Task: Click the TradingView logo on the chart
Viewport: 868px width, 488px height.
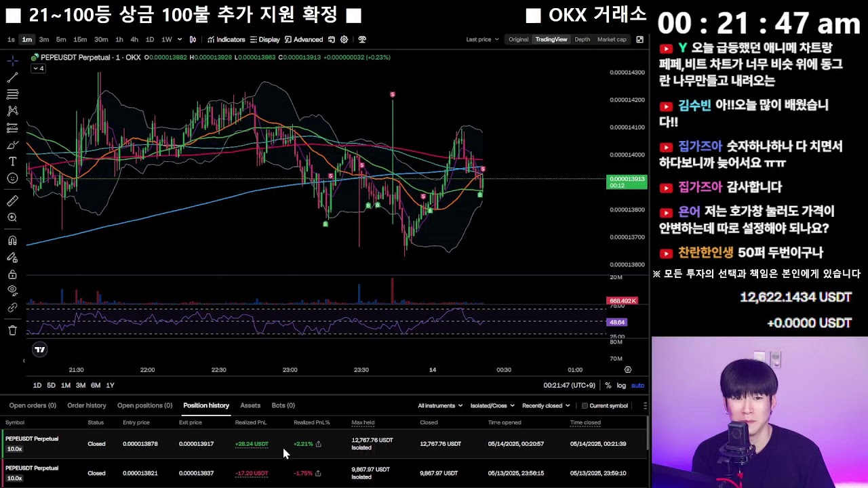Action: 39,350
